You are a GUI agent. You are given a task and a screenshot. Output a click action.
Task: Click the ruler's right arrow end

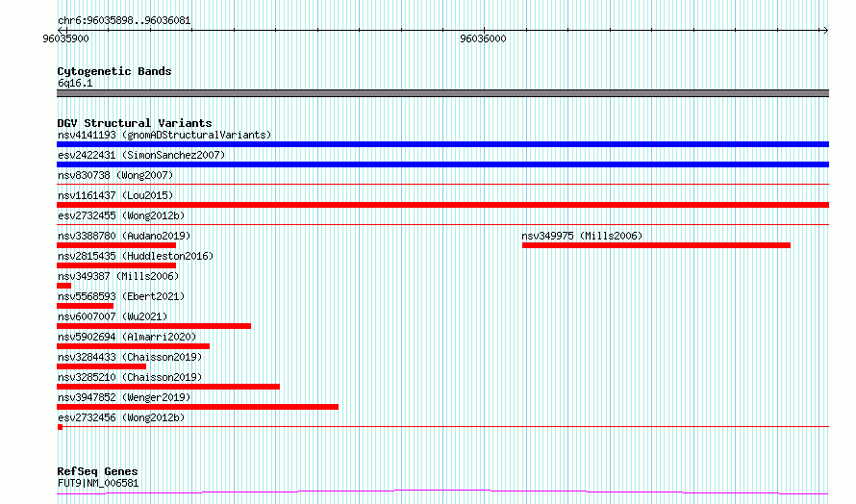825,30
